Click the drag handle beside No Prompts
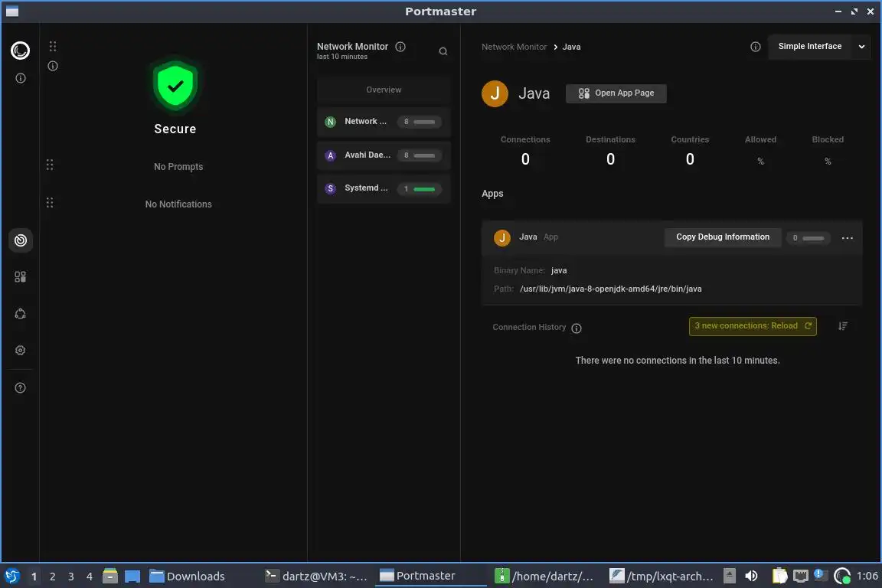 click(x=50, y=165)
